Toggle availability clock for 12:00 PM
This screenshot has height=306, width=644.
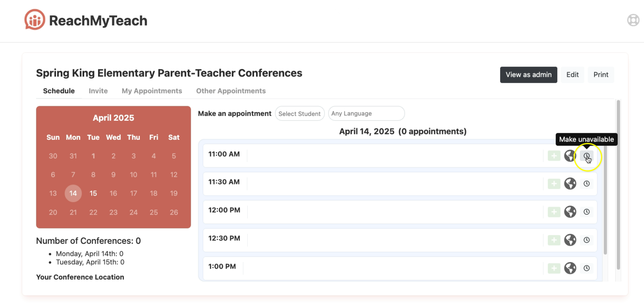pyautogui.click(x=587, y=212)
